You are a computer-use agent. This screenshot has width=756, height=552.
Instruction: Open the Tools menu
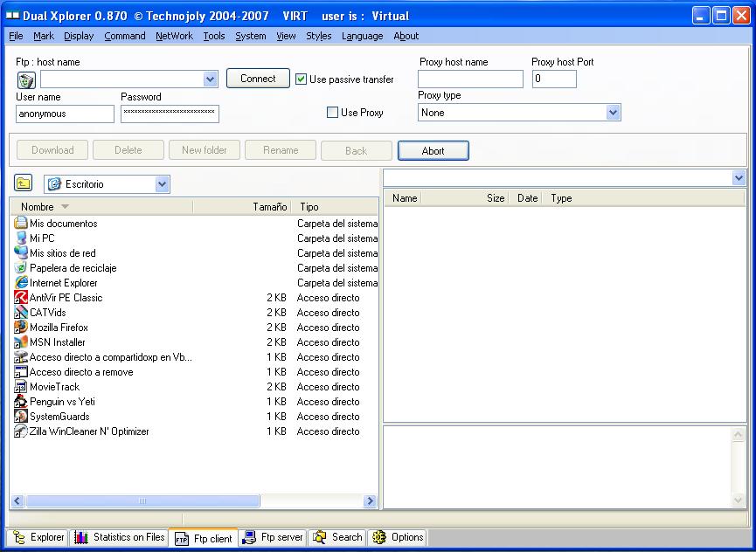tap(214, 36)
